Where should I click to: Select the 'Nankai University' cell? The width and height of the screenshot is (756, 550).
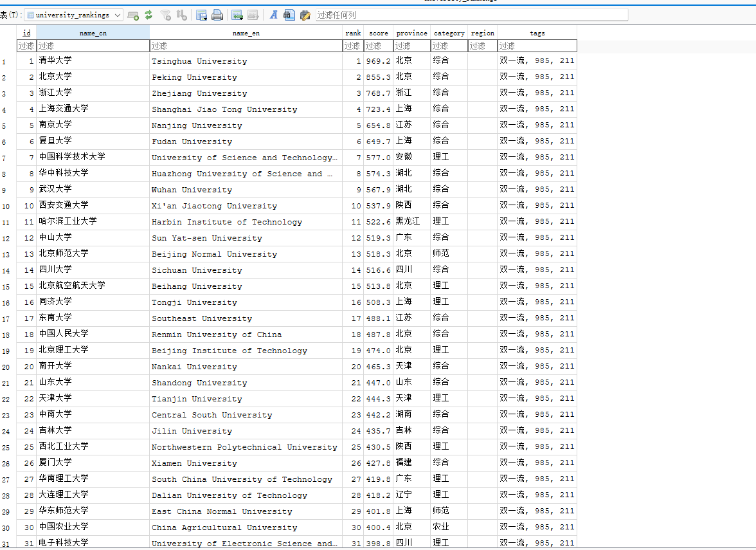(x=246, y=366)
